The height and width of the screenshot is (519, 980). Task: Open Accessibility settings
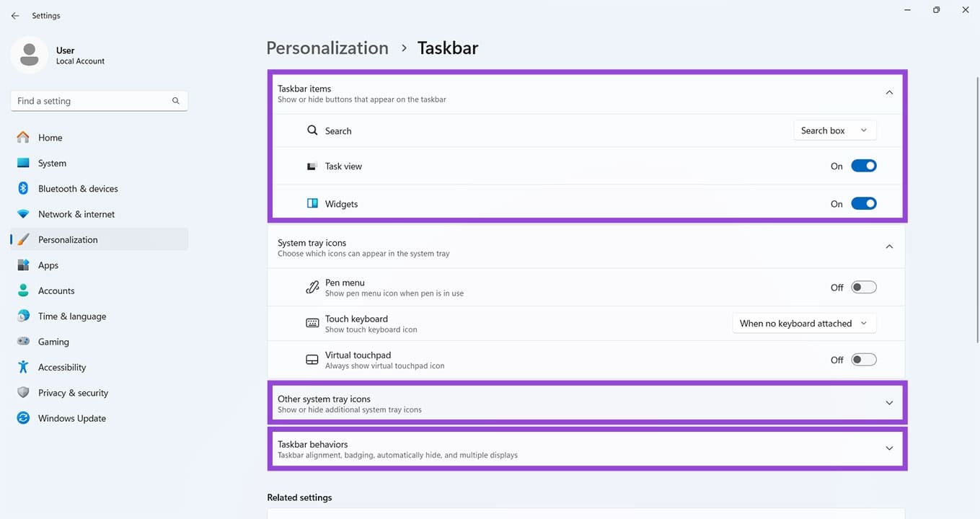coord(23,367)
